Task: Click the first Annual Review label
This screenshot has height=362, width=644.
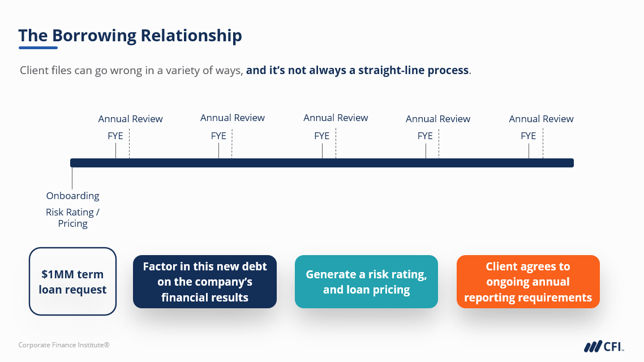Action: [130, 119]
